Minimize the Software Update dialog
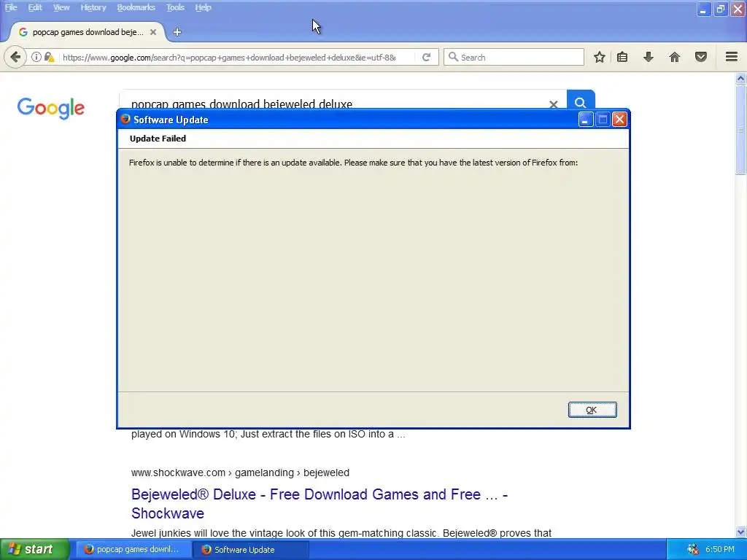The height and width of the screenshot is (560, 747). click(586, 120)
